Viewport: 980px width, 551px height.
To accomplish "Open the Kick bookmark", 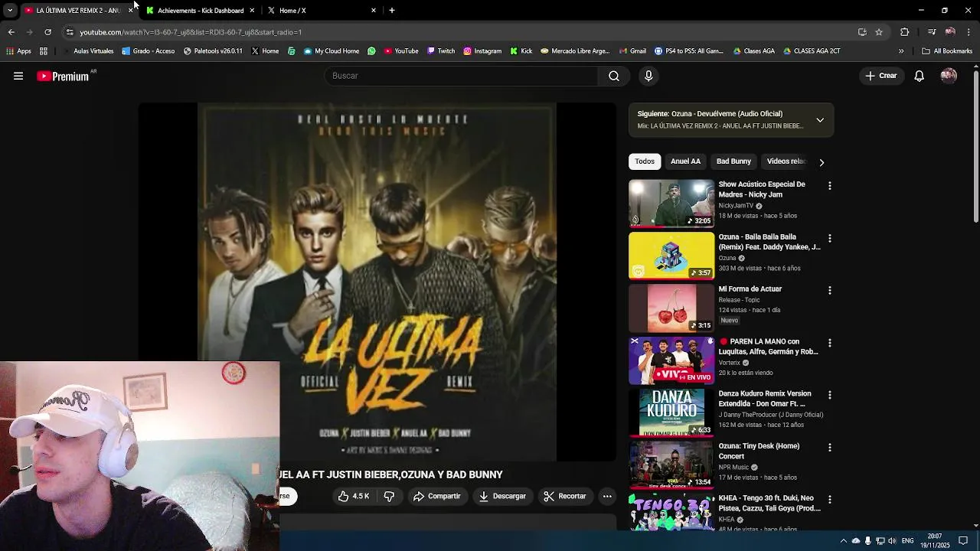I will pos(521,51).
